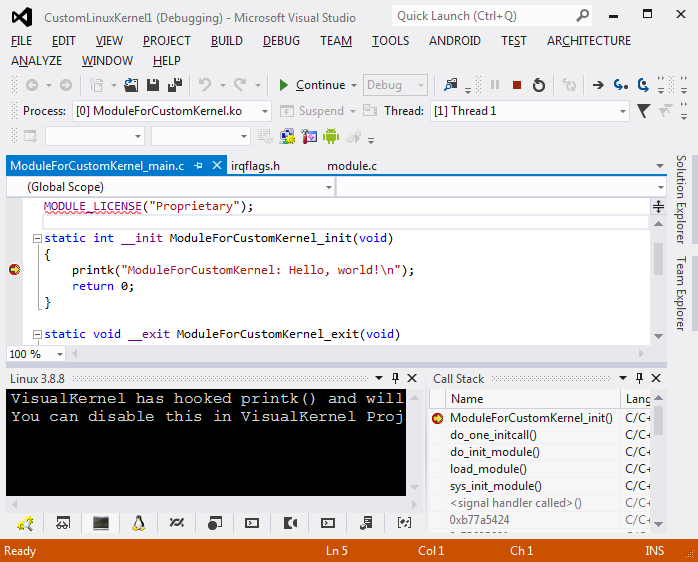Click the toolbox icon next to Android icon
The height and width of the screenshot is (562, 698).
(309, 136)
